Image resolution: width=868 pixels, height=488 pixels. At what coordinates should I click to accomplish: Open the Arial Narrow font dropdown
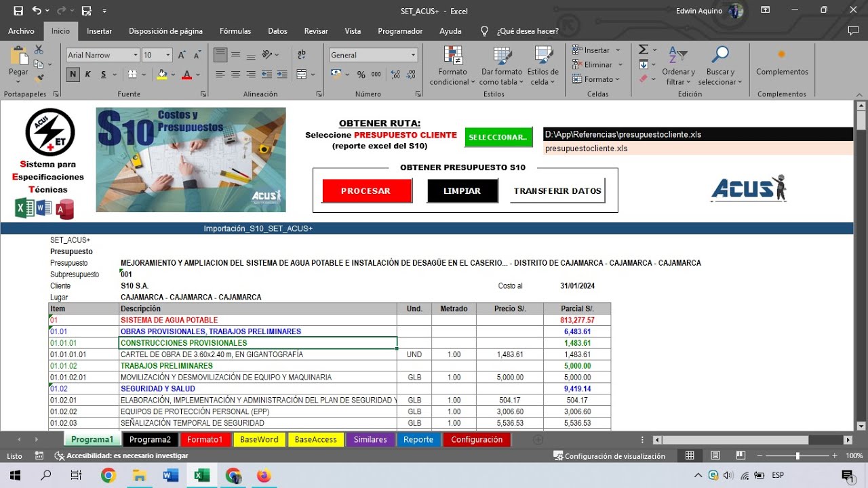136,55
